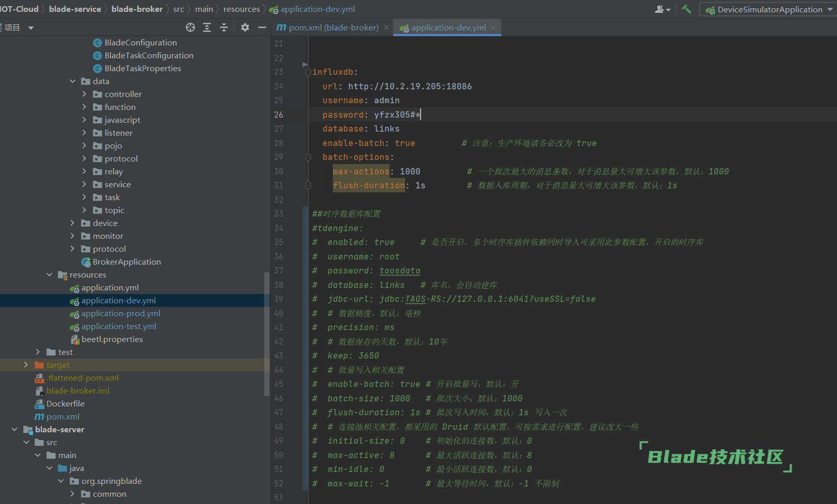The width and height of the screenshot is (837, 504).
Task: Expand the javascript folder
Action: 84,120
